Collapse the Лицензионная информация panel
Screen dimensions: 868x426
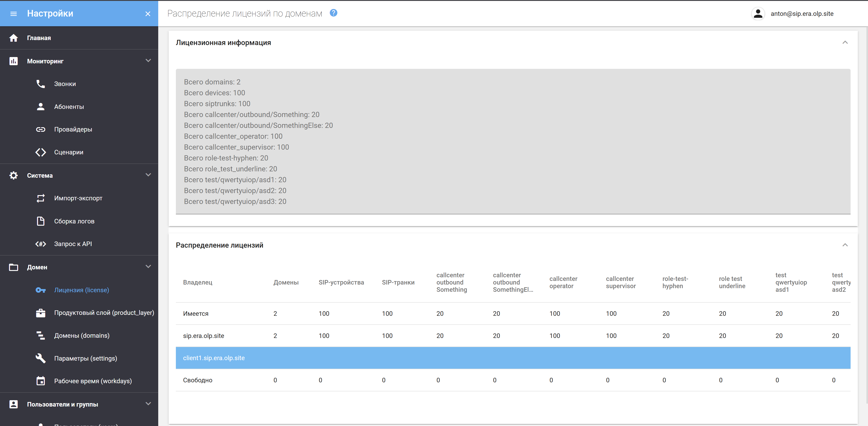tap(845, 43)
